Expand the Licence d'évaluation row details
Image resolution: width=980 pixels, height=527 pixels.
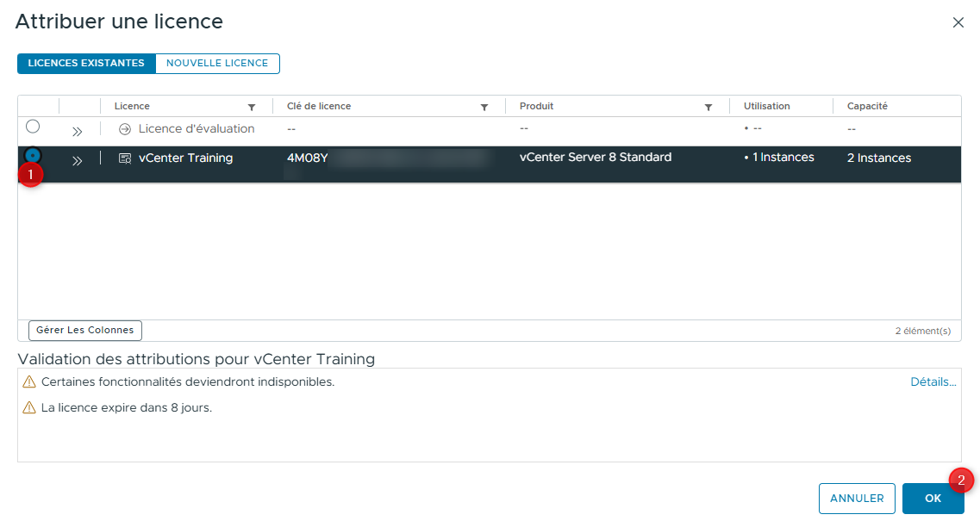point(77,132)
